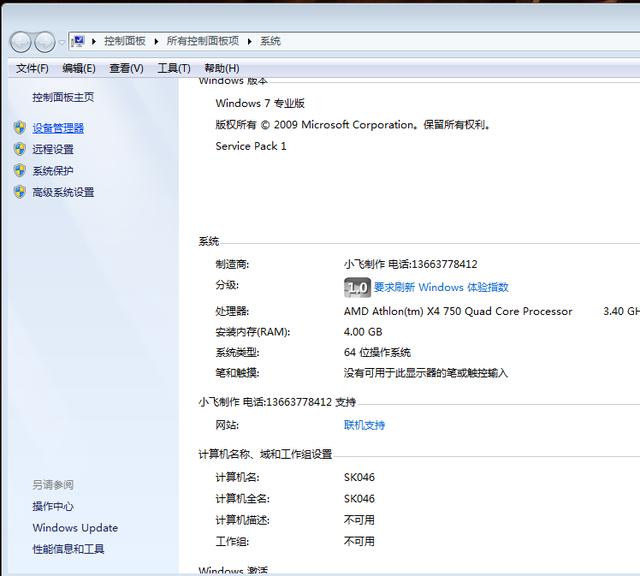Open 性能信息和工具 link
The height and width of the screenshot is (576, 640).
tap(68, 549)
